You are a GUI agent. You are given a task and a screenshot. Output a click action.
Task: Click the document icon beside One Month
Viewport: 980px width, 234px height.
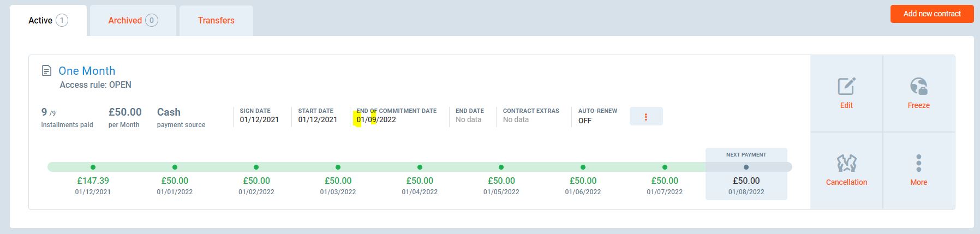click(x=47, y=71)
